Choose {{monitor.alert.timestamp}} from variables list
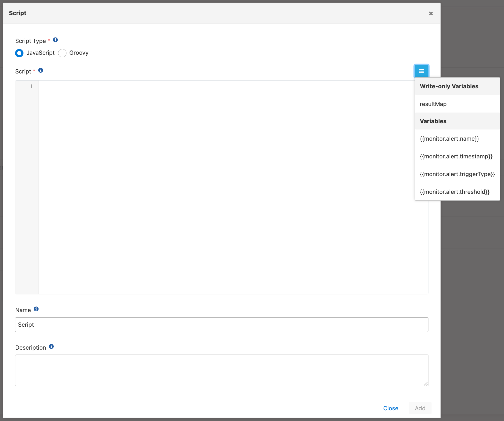Screen dimensions: 504x421 coord(456,156)
